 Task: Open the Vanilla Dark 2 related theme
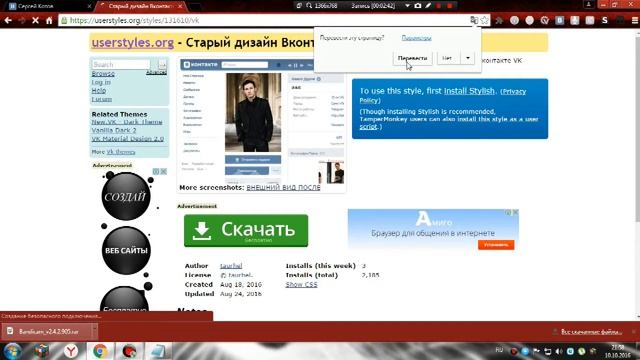tap(114, 130)
